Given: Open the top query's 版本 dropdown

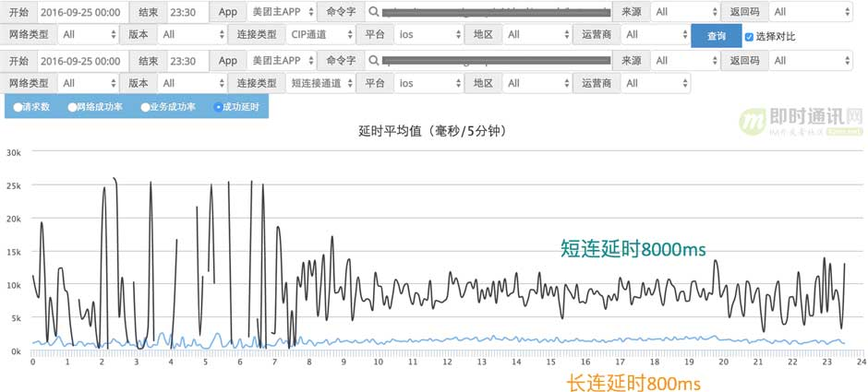Looking at the screenshot, I should [x=192, y=34].
